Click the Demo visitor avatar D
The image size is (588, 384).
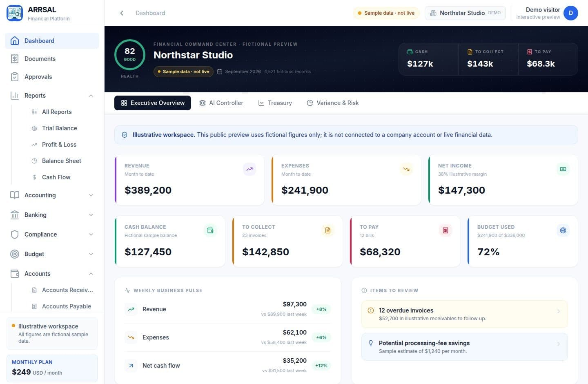pos(571,13)
